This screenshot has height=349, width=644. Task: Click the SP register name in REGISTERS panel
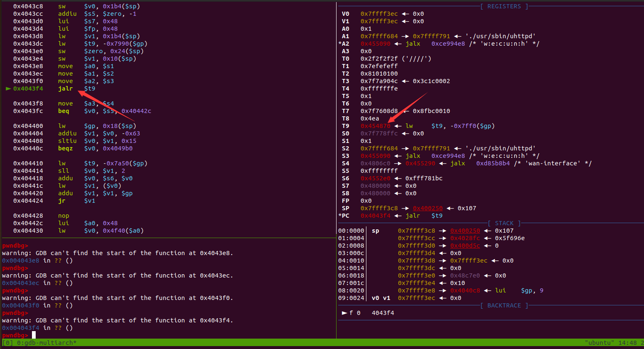click(x=346, y=208)
